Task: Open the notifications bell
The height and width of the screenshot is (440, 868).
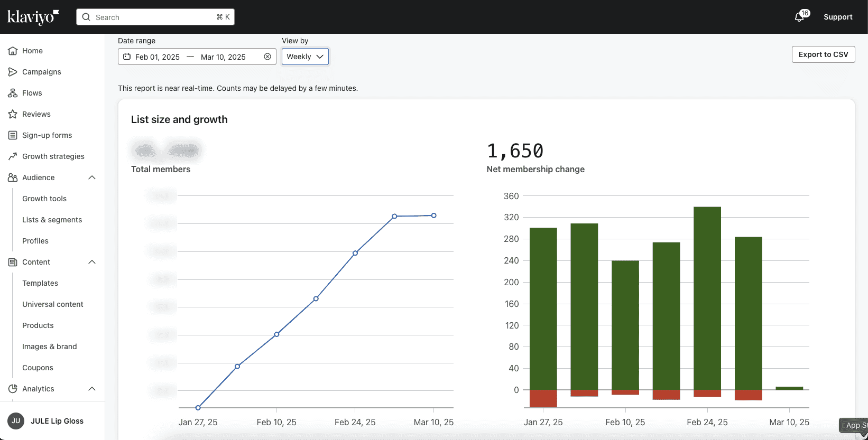Action: coord(799,17)
